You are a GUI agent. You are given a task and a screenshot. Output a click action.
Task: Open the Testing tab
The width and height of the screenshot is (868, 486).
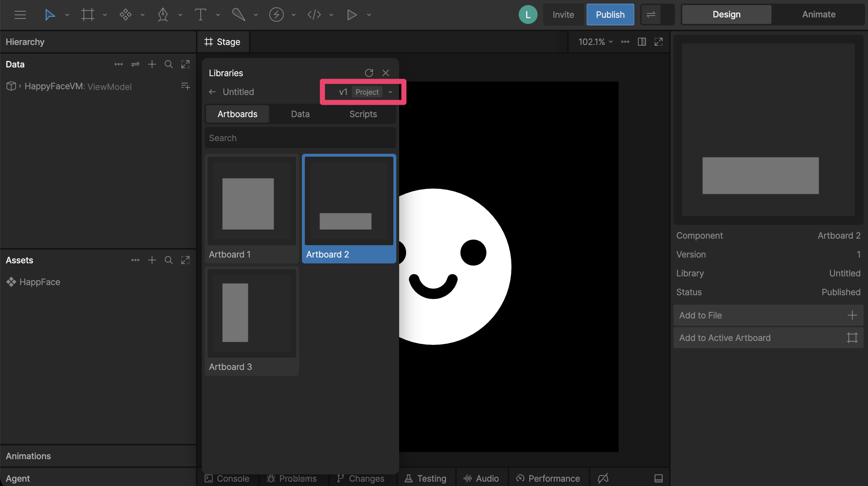coord(425,478)
